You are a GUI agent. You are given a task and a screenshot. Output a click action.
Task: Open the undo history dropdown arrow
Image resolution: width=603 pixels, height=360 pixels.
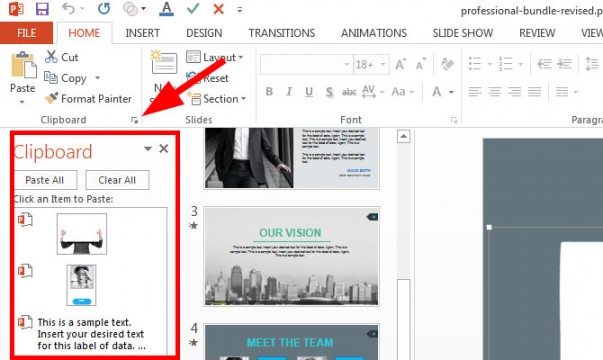(82, 9)
